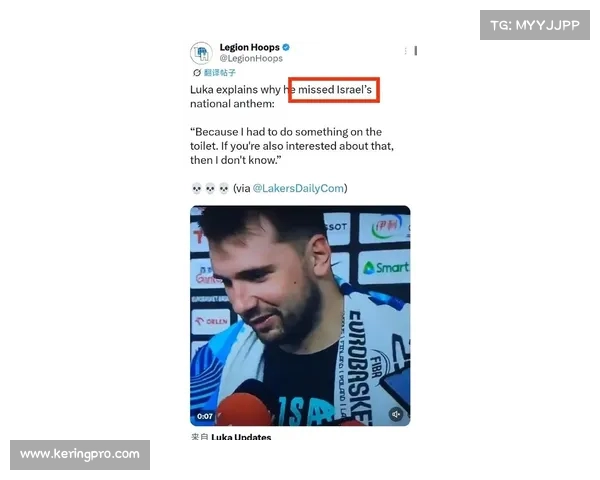The height and width of the screenshot is (480, 600).
Task: Click the 0:07 video duration label
Action: pos(205,416)
